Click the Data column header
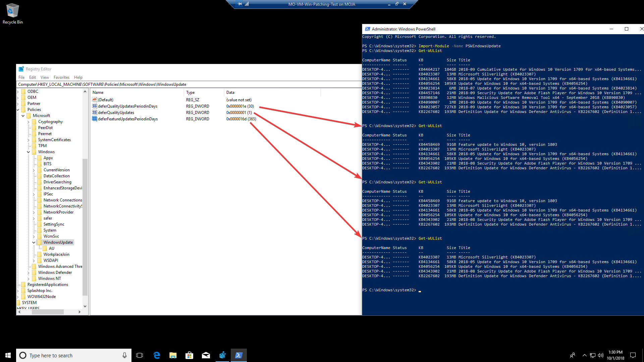644x362 pixels. (272, 93)
